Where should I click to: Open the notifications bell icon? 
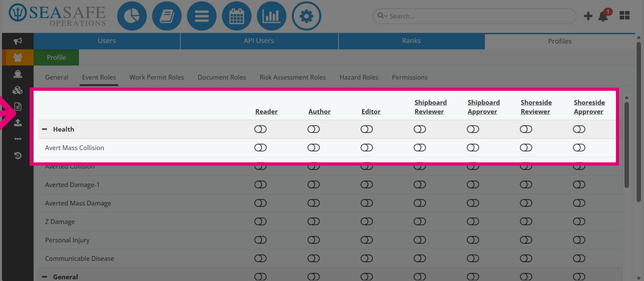pos(603,16)
